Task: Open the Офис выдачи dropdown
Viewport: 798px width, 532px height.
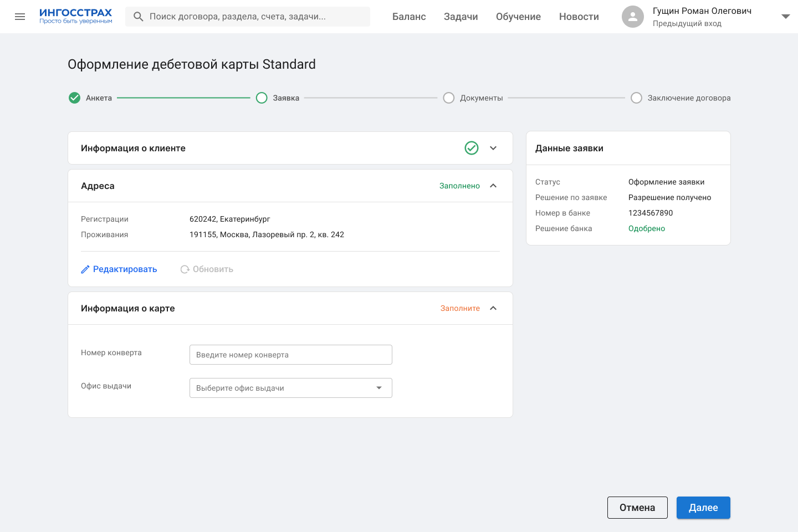Action: point(290,388)
